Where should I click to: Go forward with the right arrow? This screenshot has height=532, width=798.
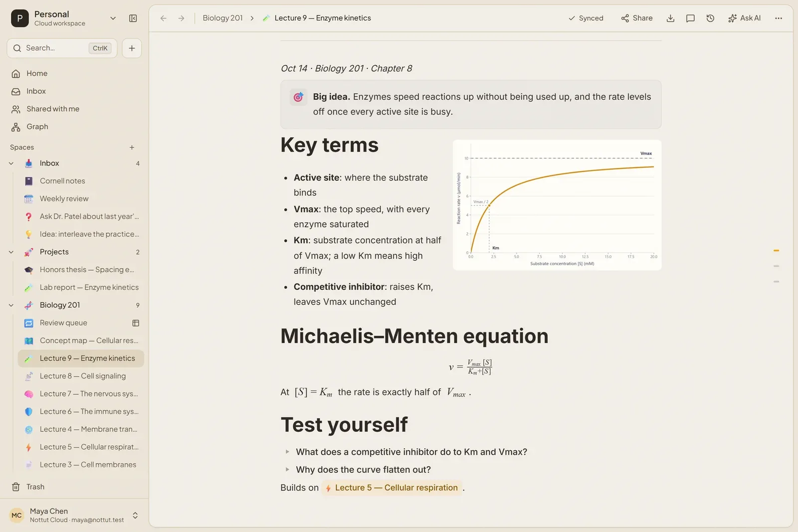(x=181, y=18)
